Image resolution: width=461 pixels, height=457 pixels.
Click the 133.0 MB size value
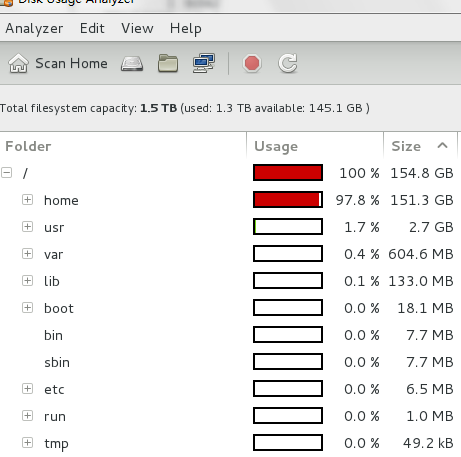(x=421, y=281)
